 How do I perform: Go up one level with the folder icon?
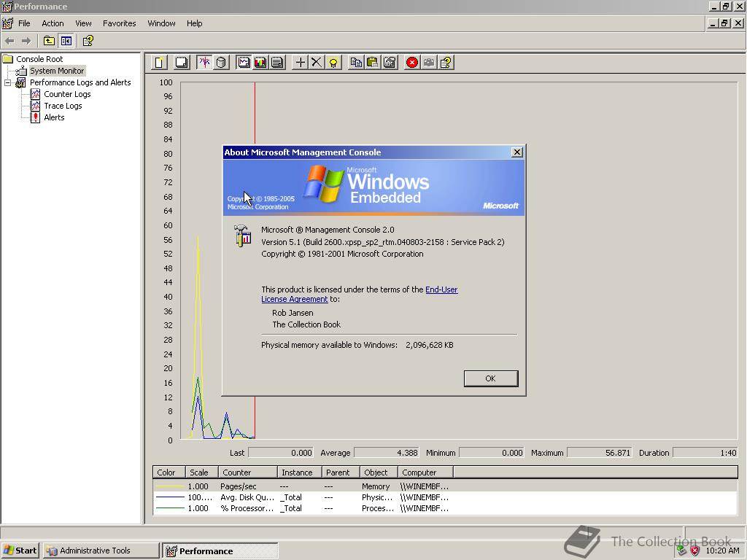(x=49, y=41)
